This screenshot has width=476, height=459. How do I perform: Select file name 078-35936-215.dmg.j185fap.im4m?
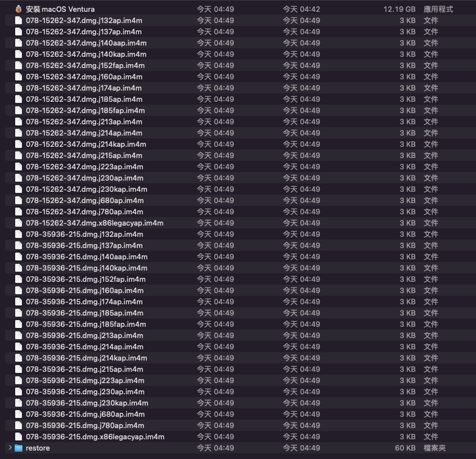click(x=86, y=324)
